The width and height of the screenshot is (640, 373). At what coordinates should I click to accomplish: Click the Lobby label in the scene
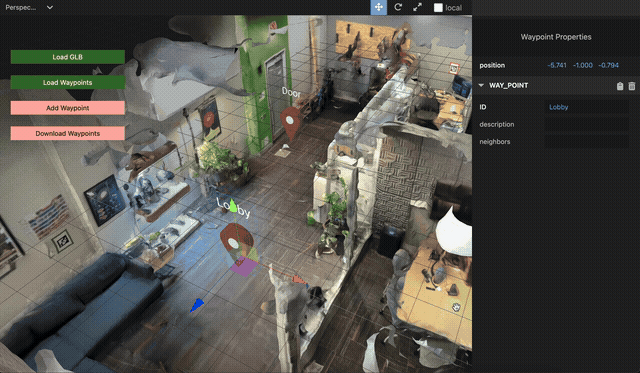pyautogui.click(x=233, y=208)
